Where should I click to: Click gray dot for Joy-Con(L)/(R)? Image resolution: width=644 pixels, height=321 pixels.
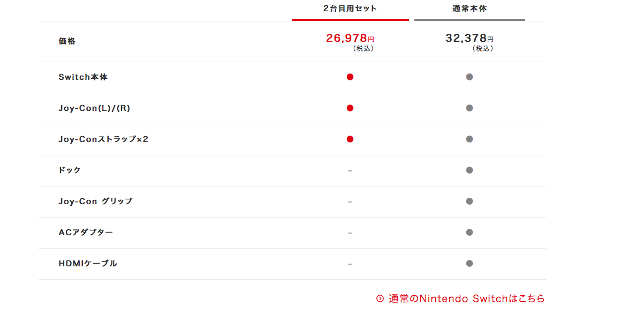(x=469, y=108)
